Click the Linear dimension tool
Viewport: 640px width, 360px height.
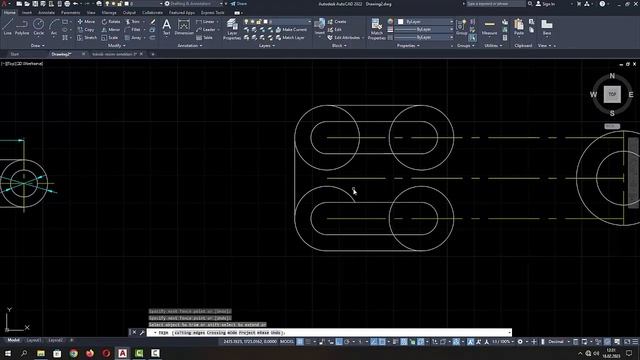pyautogui.click(x=205, y=22)
